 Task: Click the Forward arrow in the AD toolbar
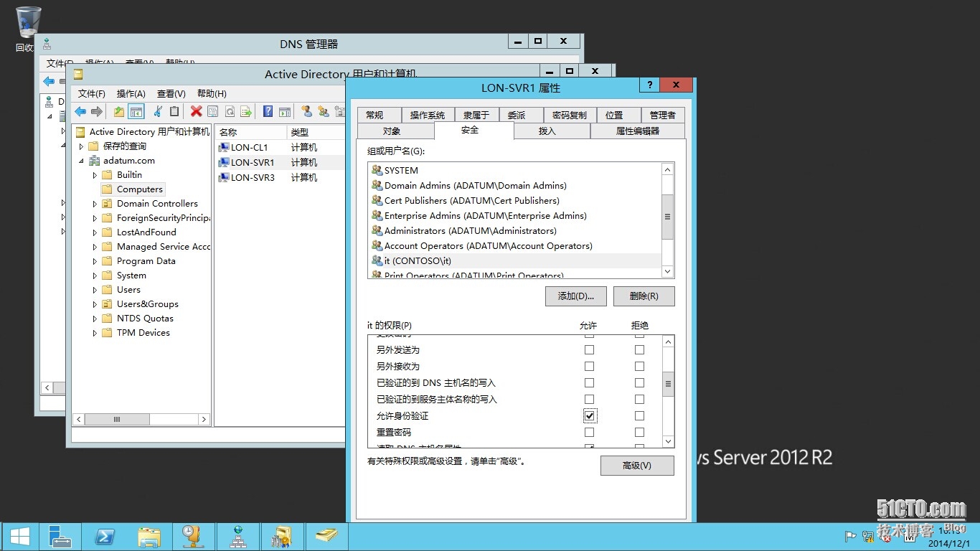[x=96, y=111]
